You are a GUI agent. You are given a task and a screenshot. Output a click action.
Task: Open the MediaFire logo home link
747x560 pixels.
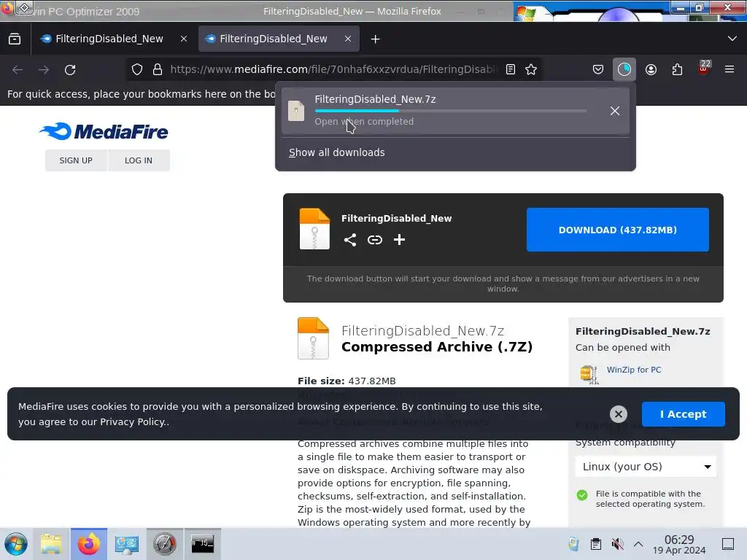coord(104,131)
